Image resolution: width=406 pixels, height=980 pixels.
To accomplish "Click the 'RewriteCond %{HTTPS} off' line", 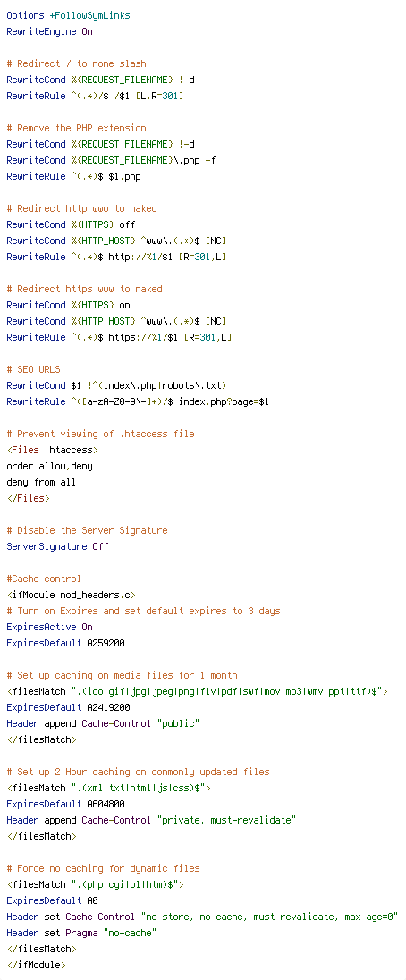I will [71, 224].
